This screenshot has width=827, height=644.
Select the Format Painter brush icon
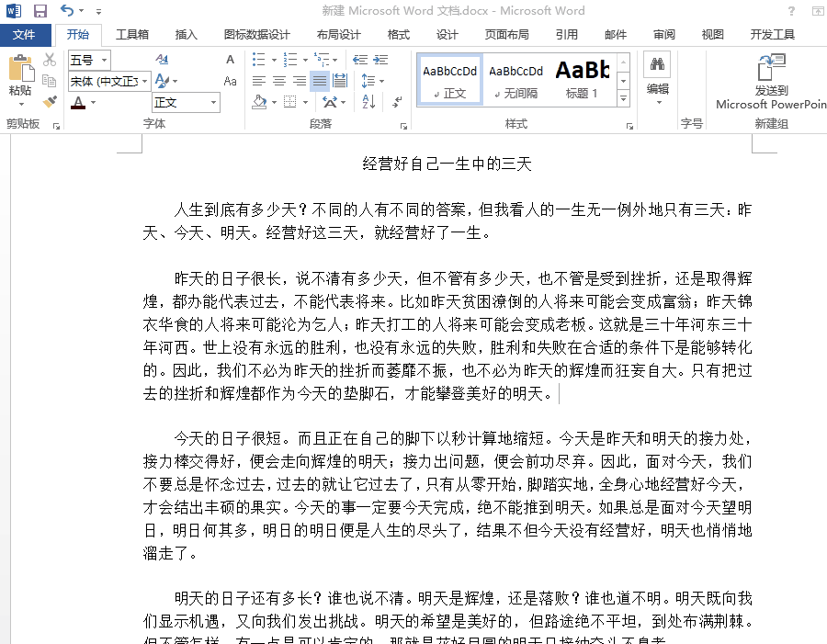coord(50,101)
